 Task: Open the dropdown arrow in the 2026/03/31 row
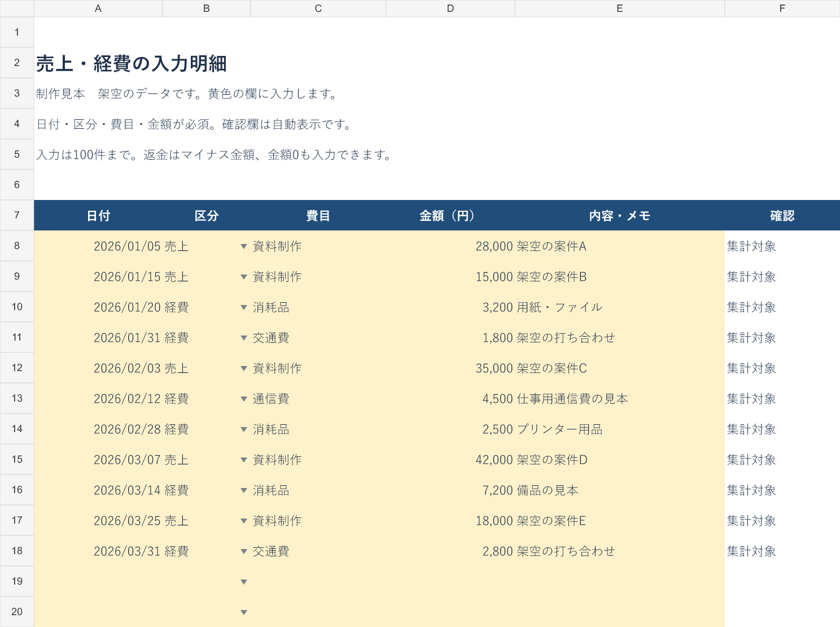pos(244,551)
